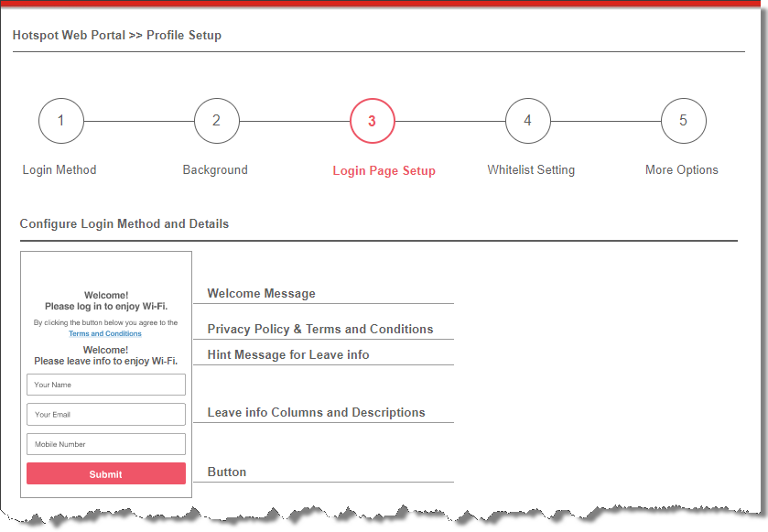Click preview text 'Please log in to enjoy Wi-Fi.'
This screenshot has height=532, width=768.
pos(106,307)
